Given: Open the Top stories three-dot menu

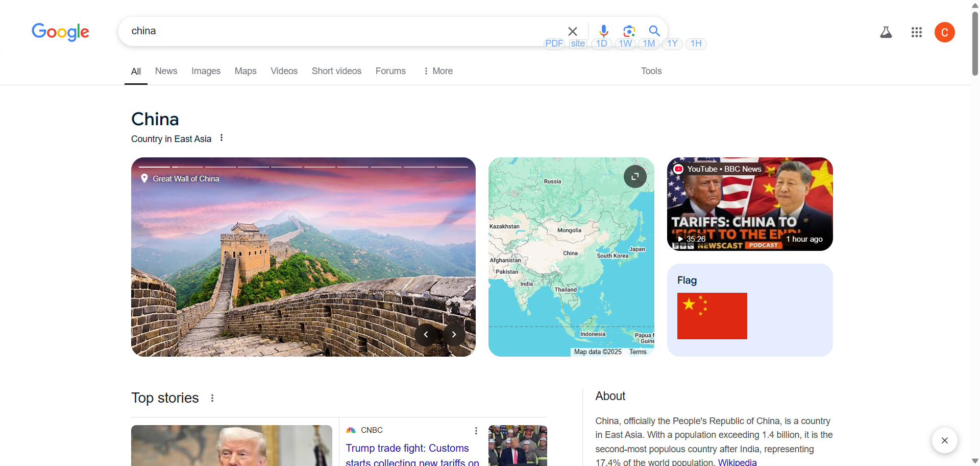Looking at the screenshot, I should pyautogui.click(x=212, y=398).
